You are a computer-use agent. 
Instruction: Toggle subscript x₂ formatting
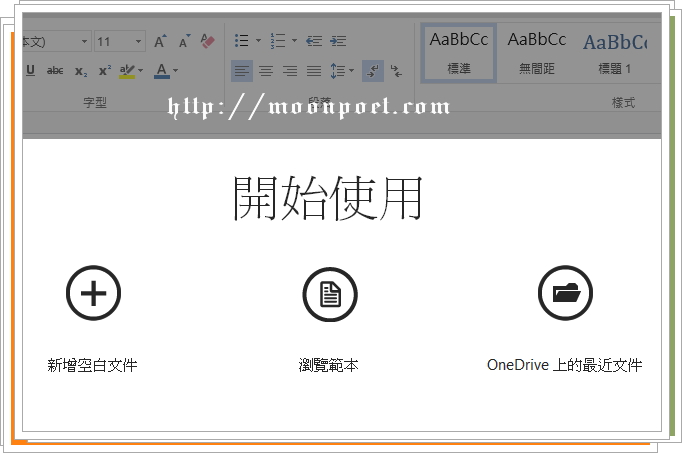click(81, 70)
